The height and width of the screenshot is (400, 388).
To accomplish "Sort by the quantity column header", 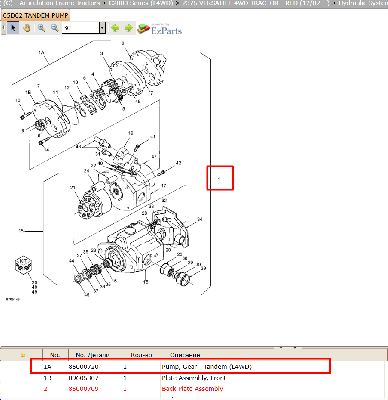I will coord(141,355).
